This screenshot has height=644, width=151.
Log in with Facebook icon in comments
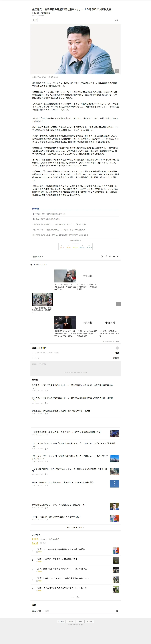(117, 348)
